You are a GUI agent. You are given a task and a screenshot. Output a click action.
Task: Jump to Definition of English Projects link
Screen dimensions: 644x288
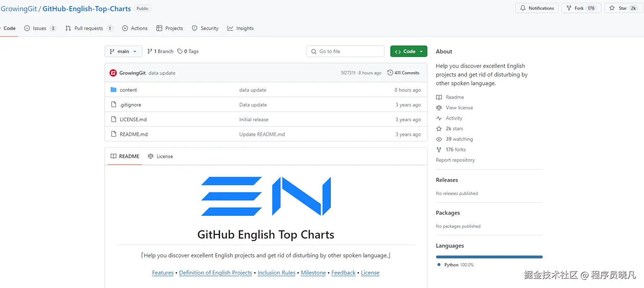coord(216,273)
